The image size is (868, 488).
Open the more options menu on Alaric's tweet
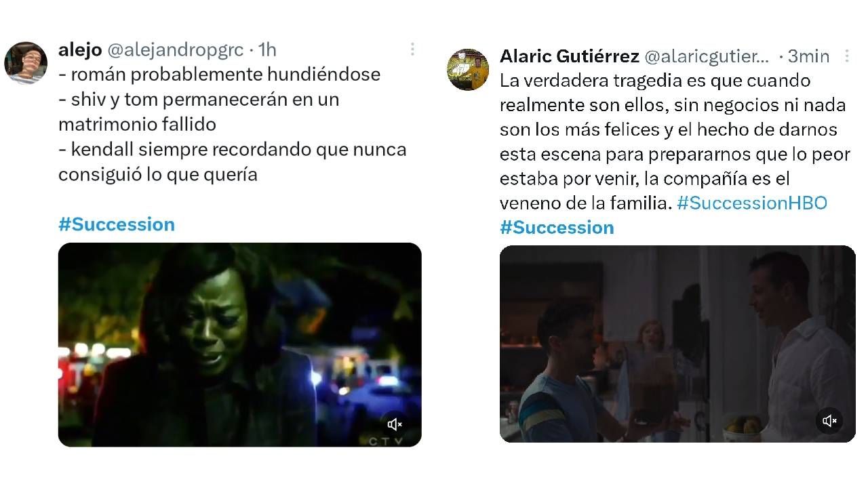(x=847, y=56)
